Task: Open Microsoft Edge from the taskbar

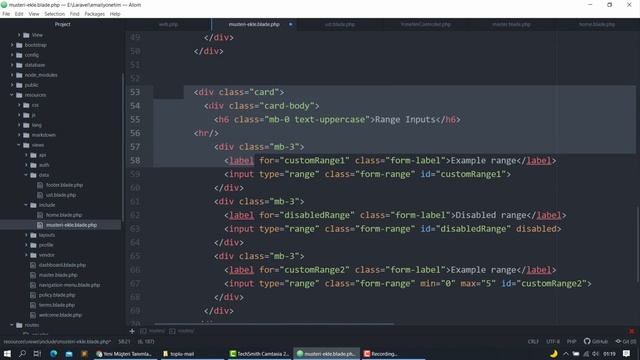Action: pyautogui.click(x=53, y=353)
